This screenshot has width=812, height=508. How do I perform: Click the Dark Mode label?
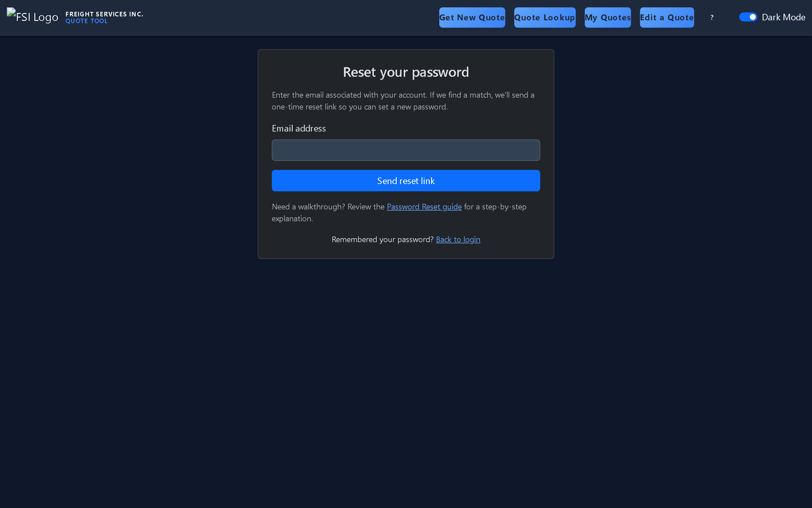(x=783, y=17)
